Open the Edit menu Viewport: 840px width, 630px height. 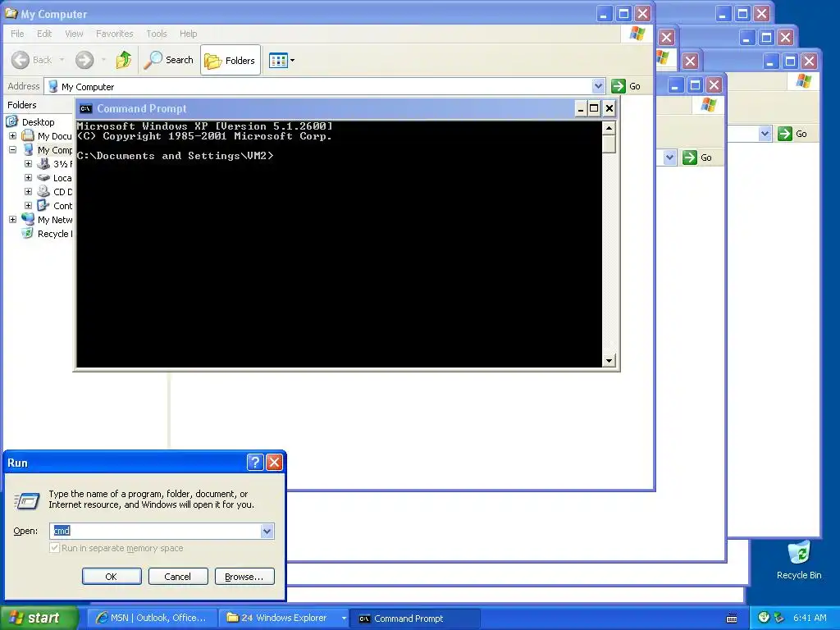click(44, 34)
